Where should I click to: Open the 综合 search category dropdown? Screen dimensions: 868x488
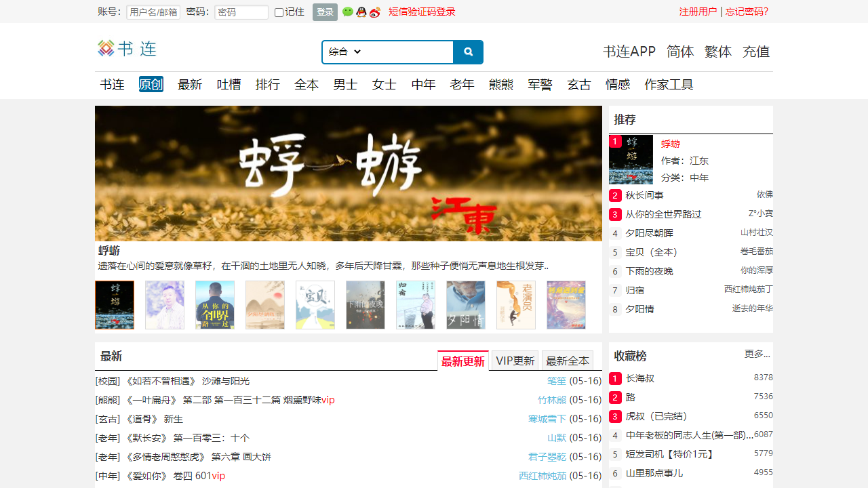(x=344, y=52)
